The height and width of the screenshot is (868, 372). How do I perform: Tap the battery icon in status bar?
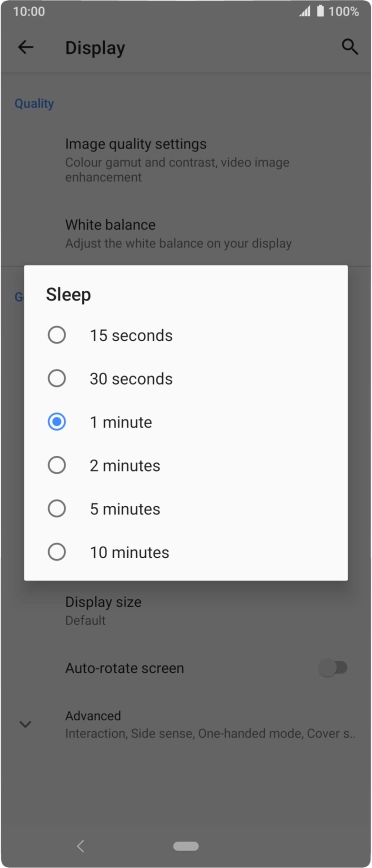pos(321,11)
